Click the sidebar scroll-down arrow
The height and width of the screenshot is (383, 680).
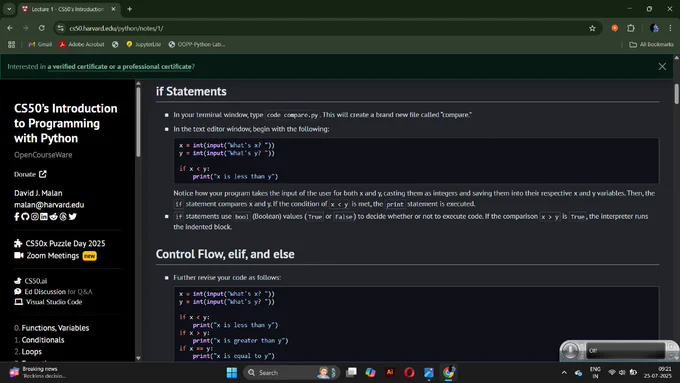pyautogui.click(x=138, y=358)
